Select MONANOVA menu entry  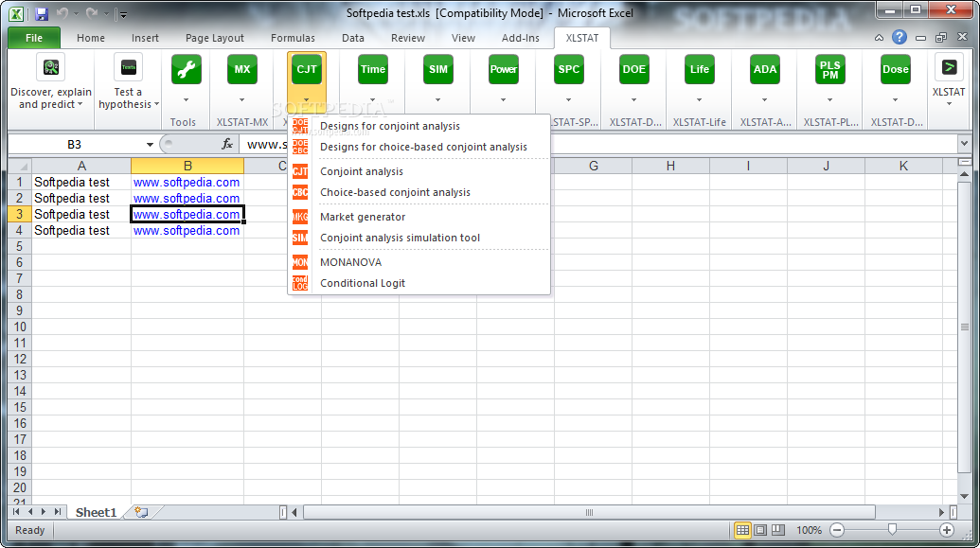pyautogui.click(x=419, y=262)
